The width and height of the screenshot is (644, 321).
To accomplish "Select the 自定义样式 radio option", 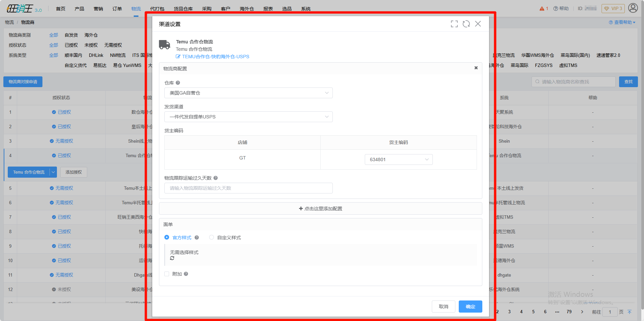I will tap(212, 238).
